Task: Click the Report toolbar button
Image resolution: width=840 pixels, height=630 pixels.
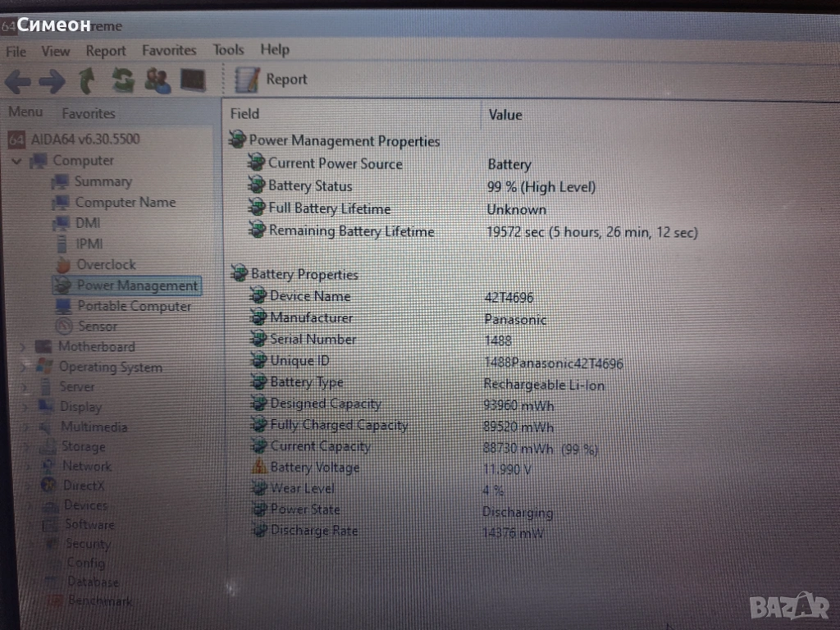Action: pos(272,80)
